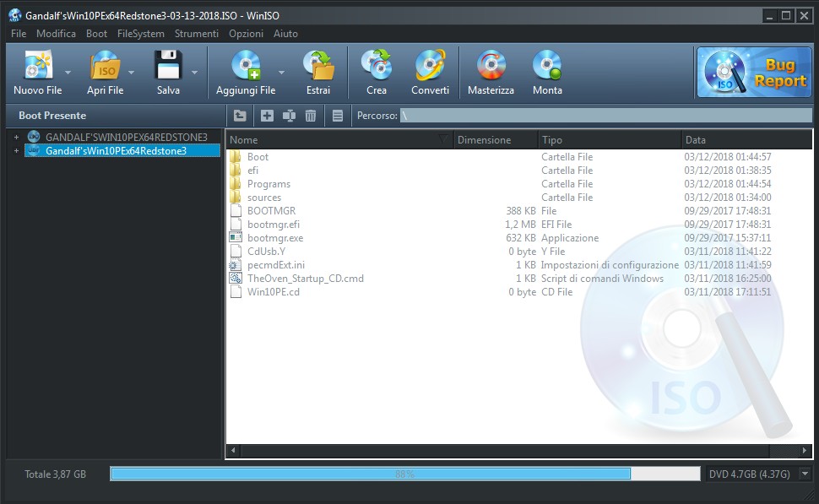Image resolution: width=819 pixels, height=504 pixels.
Task: Open the Boot menu
Action: [96, 34]
